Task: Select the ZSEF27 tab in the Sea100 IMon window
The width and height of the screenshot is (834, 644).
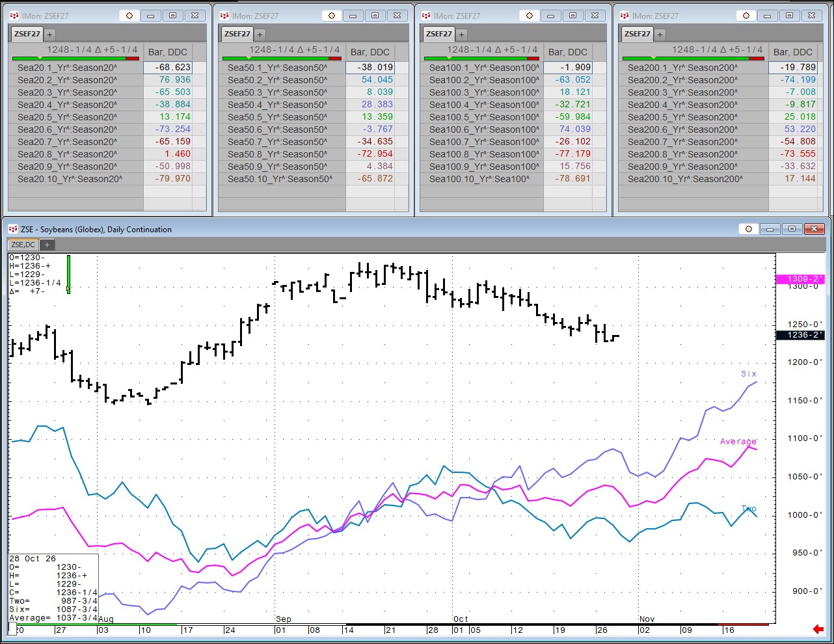Action: tap(438, 34)
